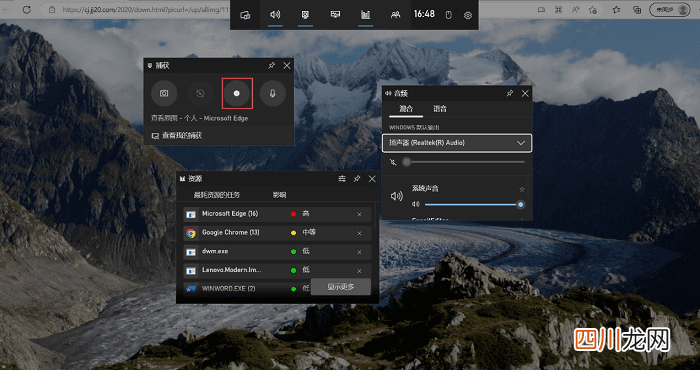
Task: Open the Game Bar widget menu
Action: point(245,15)
